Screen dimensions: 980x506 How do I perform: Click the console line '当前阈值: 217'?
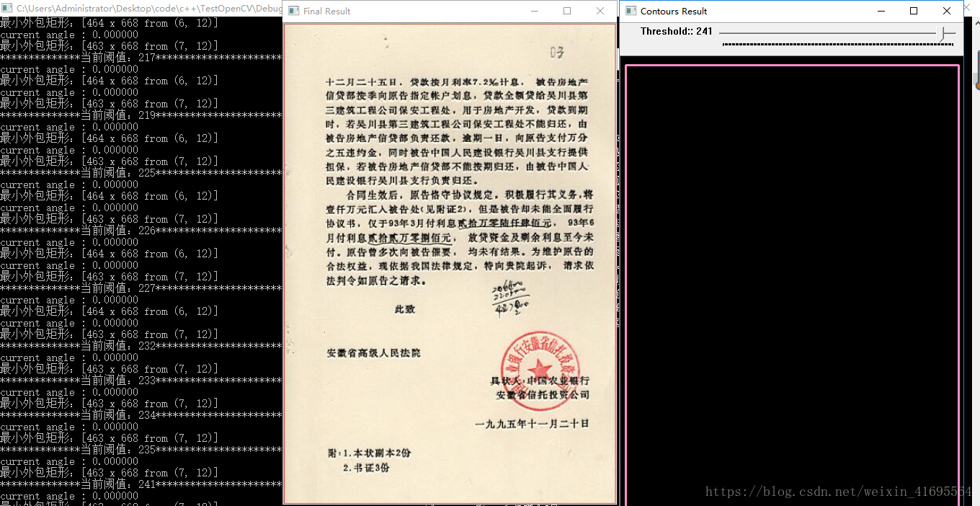141,58
